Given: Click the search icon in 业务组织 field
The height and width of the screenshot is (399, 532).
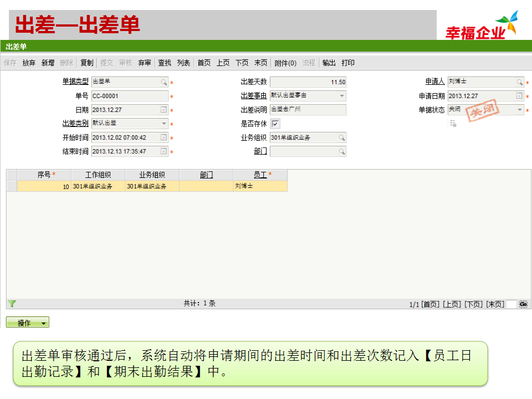Looking at the screenshot, I should click(x=342, y=137).
